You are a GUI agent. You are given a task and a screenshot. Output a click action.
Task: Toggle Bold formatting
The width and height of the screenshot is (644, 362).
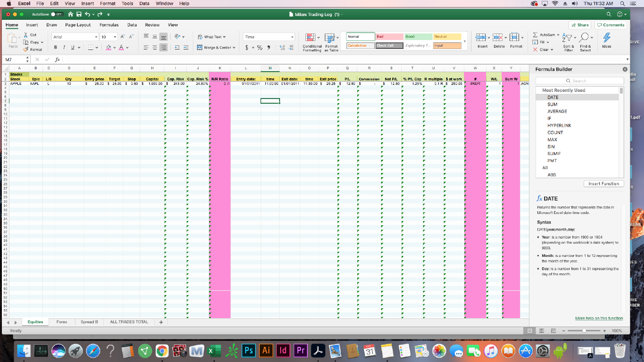(56, 48)
